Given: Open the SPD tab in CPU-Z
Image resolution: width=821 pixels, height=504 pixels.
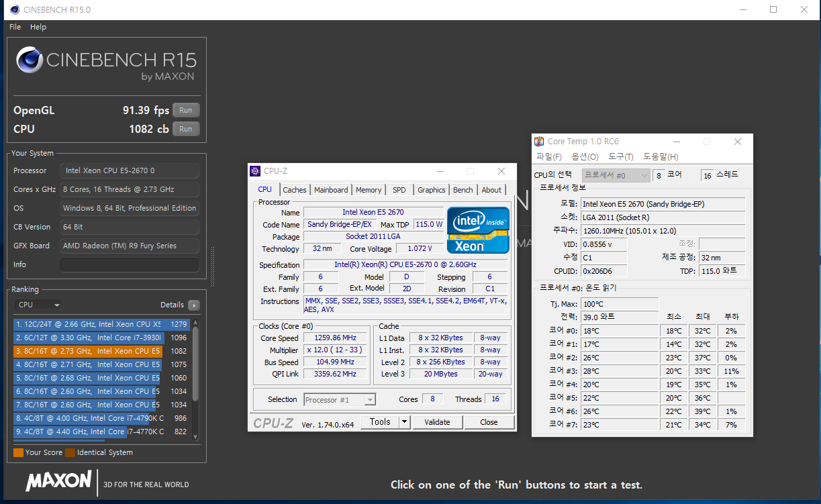Looking at the screenshot, I should point(399,190).
